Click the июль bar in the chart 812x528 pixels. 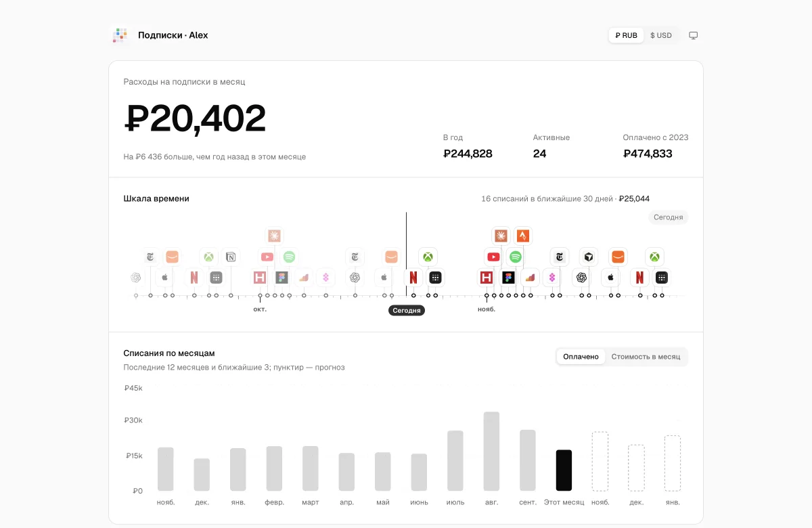[x=455, y=461]
